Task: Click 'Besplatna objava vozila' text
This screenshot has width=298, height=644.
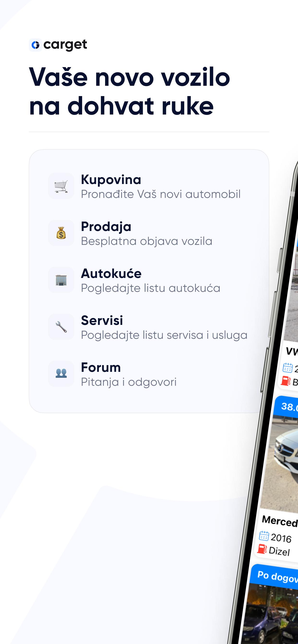Action: tap(147, 241)
